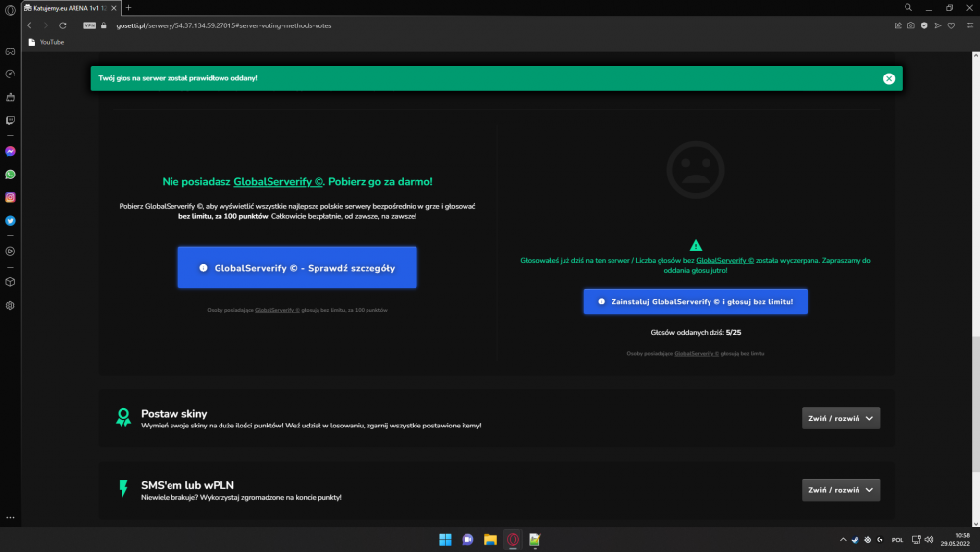The height and width of the screenshot is (552, 980).
Task: Open Messenger in sidebar
Action: [10, 151]
